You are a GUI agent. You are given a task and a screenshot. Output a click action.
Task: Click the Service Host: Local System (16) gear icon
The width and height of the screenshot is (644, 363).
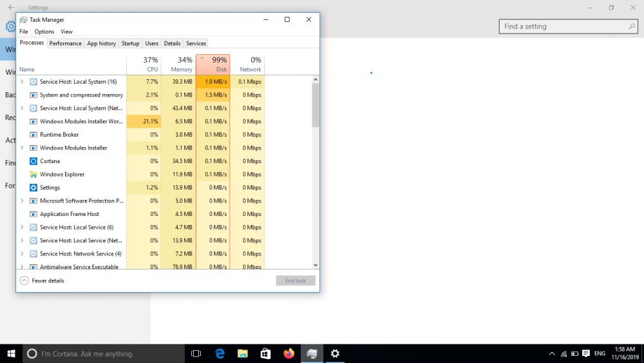tap(33, 82)
